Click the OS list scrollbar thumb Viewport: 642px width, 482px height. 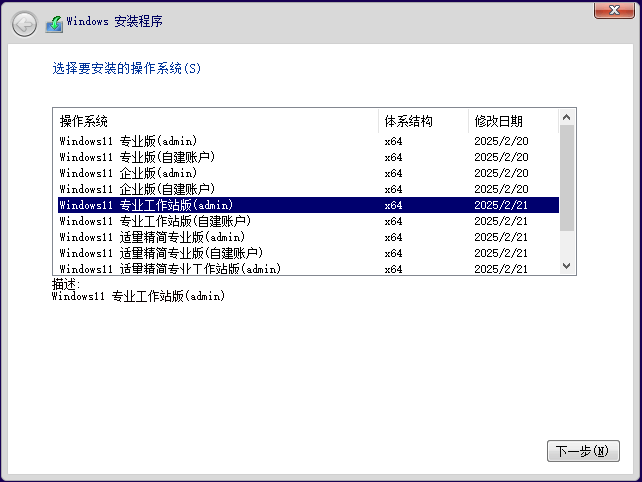pyautogui.click(x=567, y=178)
